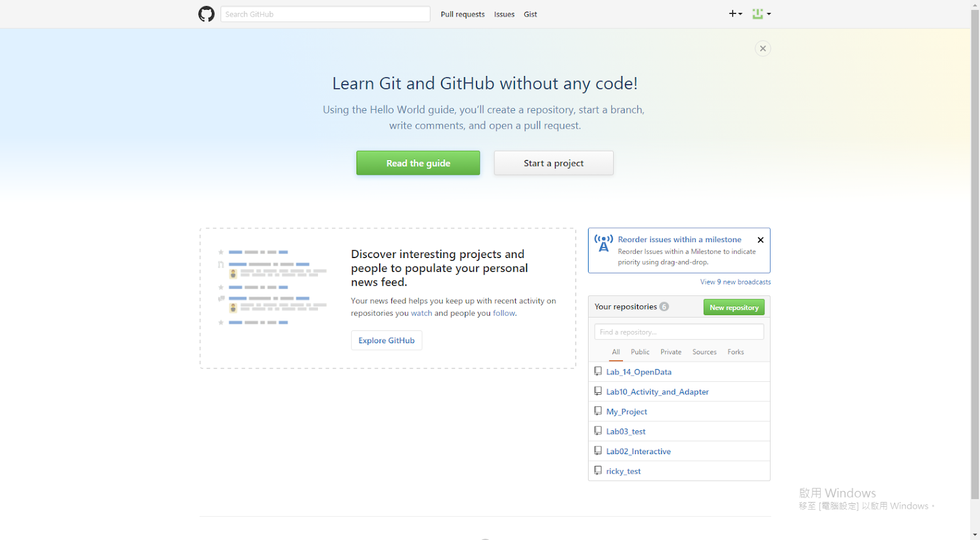
Task: Click repo icon beside Lab_14_OpenData
Action: coord(598,371)
